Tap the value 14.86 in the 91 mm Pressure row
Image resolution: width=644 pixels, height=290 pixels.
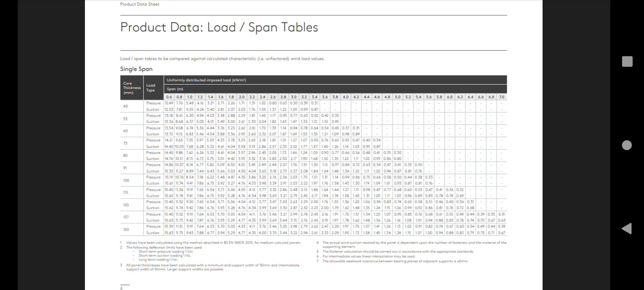click(x=169, y=165)
